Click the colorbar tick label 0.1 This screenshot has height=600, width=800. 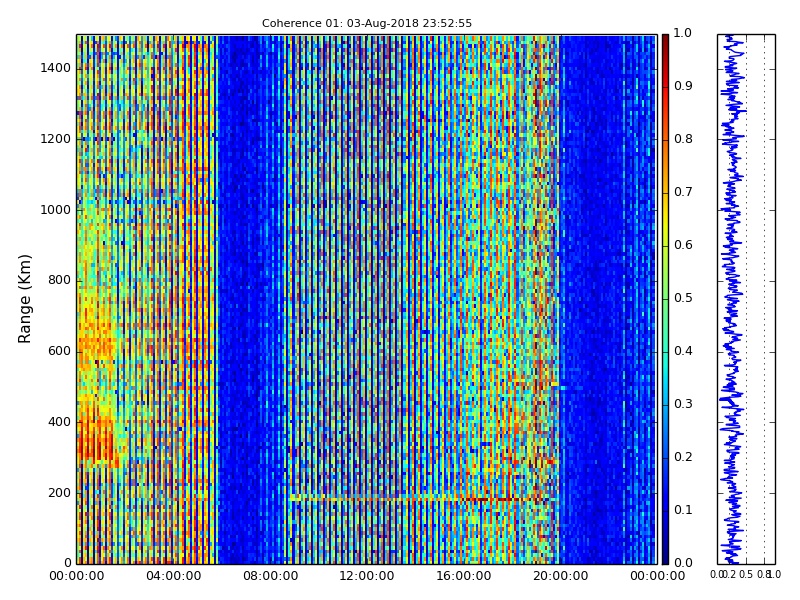tap(683, 510)
